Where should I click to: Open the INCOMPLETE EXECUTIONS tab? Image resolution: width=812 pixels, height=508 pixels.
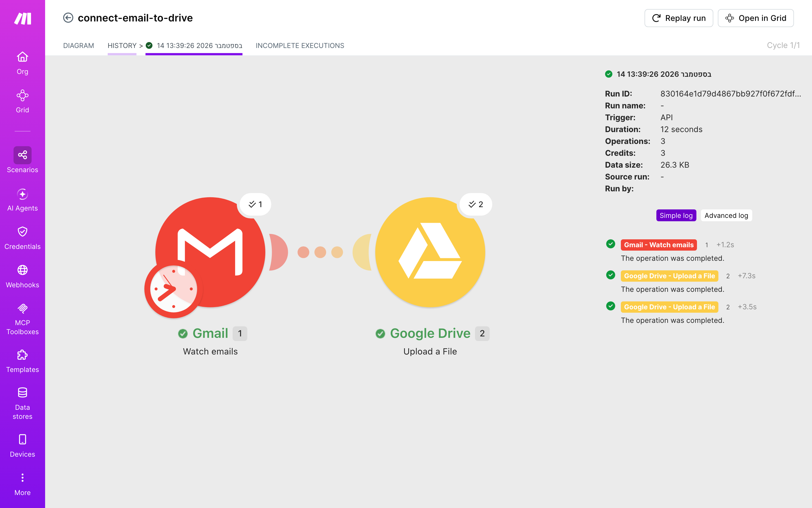tap(300, 46)
